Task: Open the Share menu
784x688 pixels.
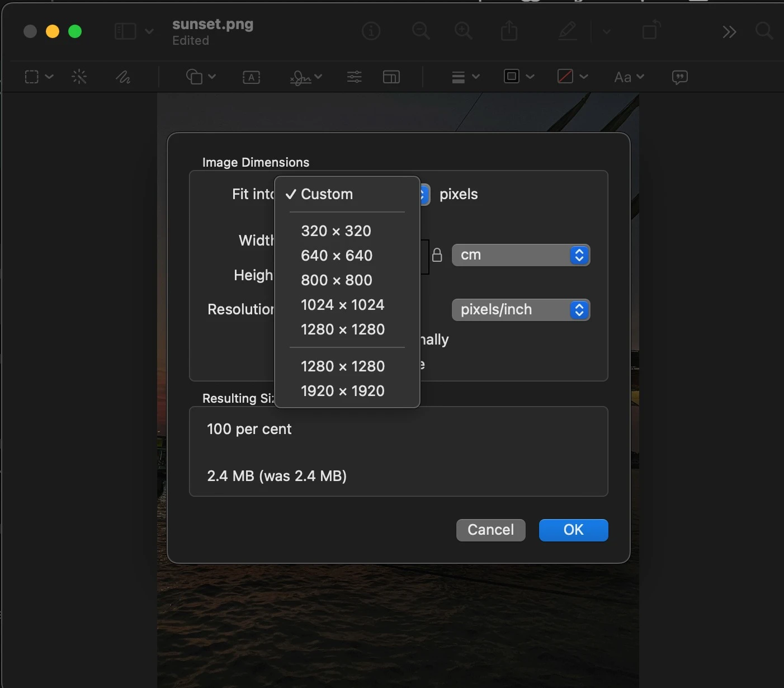Action: coord(508,31)
